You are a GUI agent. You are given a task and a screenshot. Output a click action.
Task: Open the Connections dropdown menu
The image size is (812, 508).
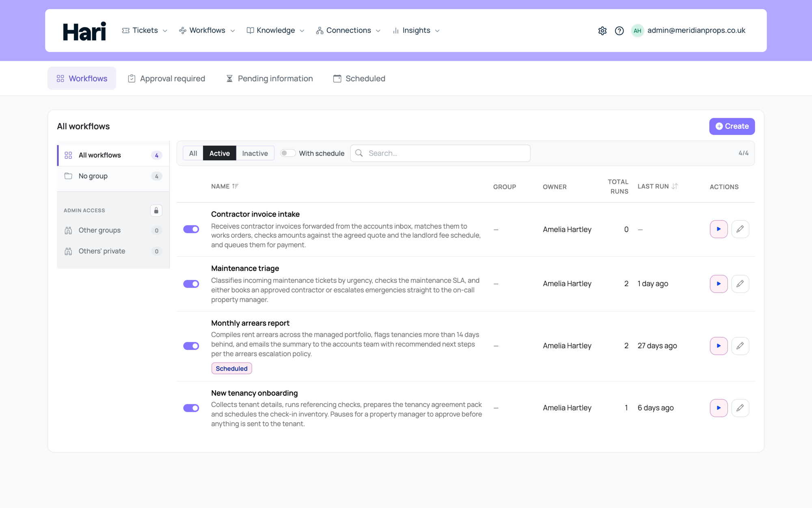348,30
